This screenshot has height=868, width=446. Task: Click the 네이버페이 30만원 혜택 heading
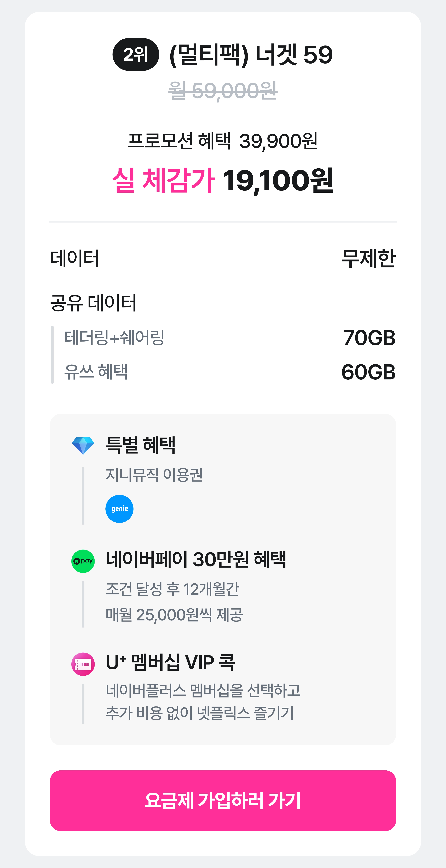[x=196, y=559]
